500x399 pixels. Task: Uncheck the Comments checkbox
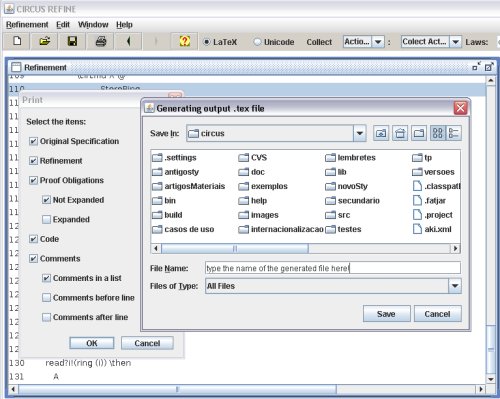coord(33,259)
